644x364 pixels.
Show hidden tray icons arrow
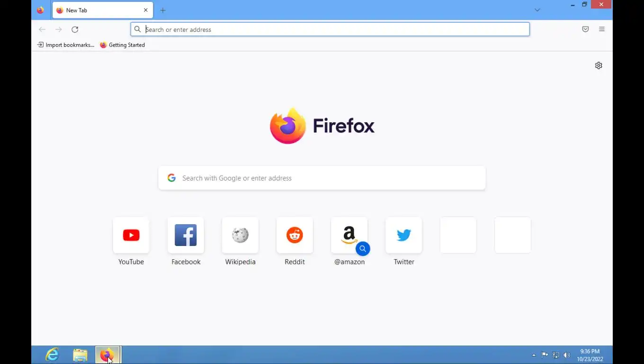(534, 355)
